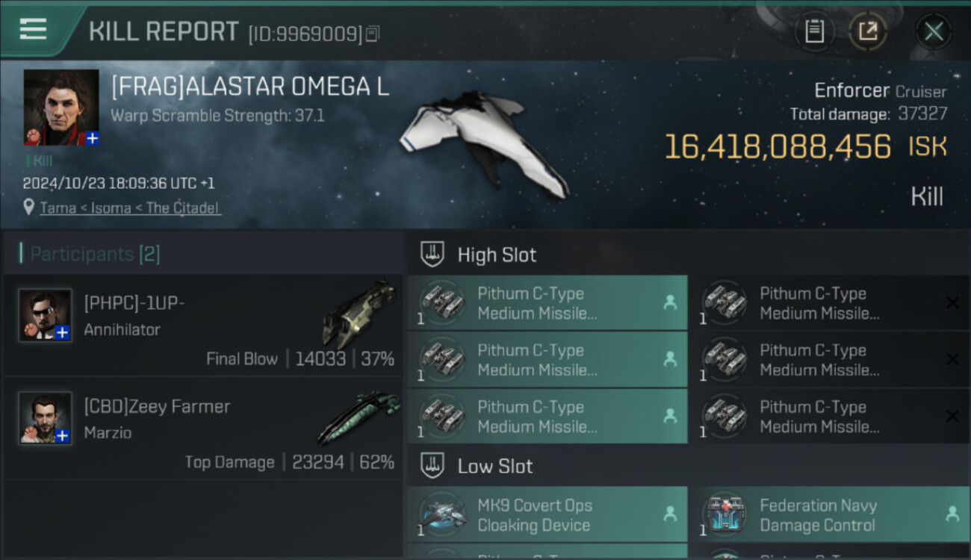View the victim ALASTAR OMEGA L portrait
This screenshot has height=560, width=971.
click(61, 108)
